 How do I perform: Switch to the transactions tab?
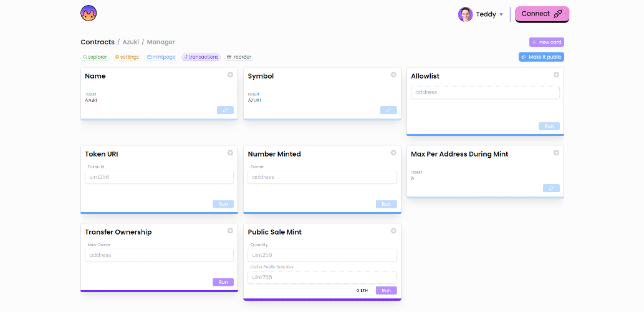[201, 57]
